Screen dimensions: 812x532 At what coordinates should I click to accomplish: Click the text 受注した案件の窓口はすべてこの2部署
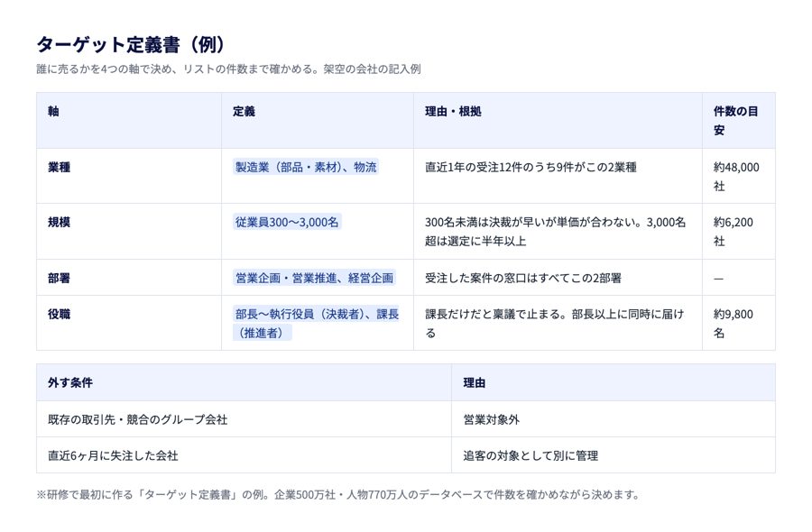pos(523,278)
